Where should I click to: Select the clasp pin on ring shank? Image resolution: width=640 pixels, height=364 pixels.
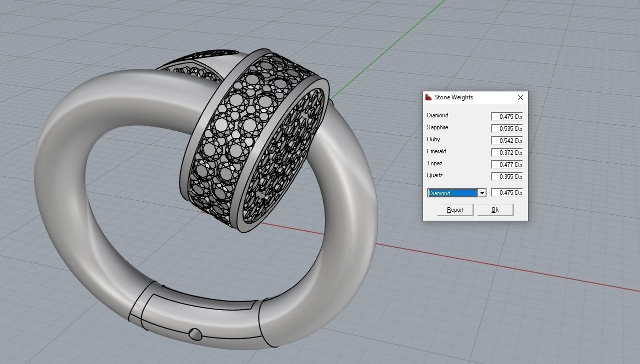pos(195,335)
